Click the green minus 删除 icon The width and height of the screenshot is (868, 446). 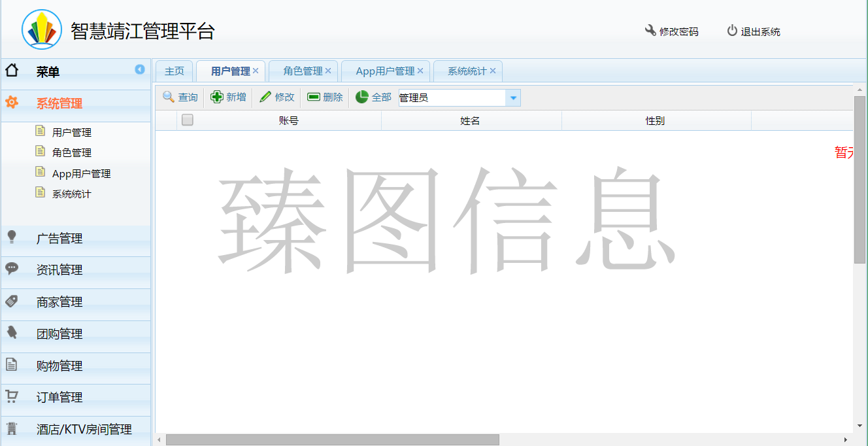coord(314,97)
